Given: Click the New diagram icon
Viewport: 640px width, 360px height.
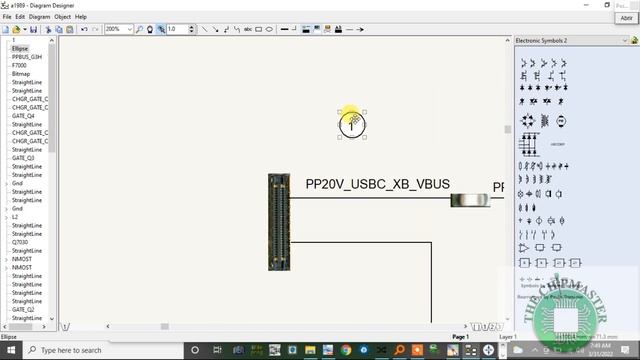Looking at the screenshot, I should (6, 29).
